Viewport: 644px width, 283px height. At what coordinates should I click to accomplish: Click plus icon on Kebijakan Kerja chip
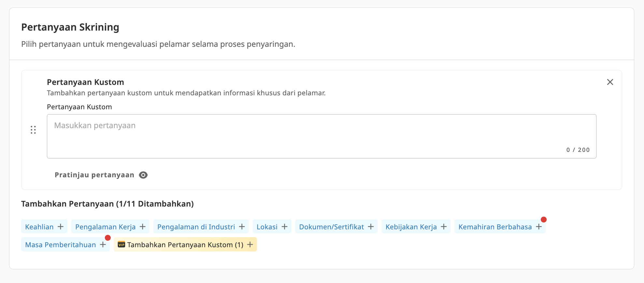click(x=444, y=227)
